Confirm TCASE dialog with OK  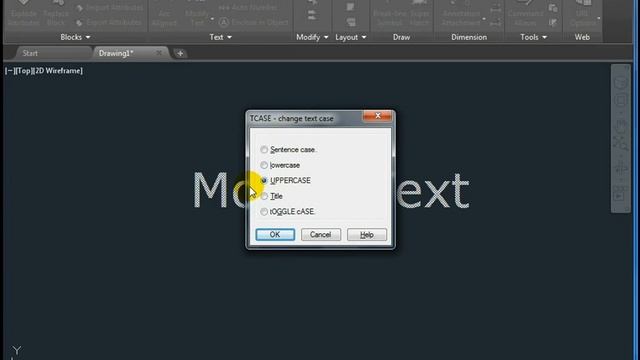[275, 235]
